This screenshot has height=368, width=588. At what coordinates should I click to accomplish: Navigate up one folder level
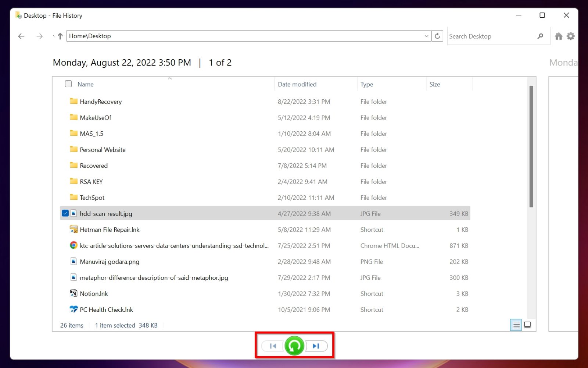pyautogui.click(x=59, y=36)
